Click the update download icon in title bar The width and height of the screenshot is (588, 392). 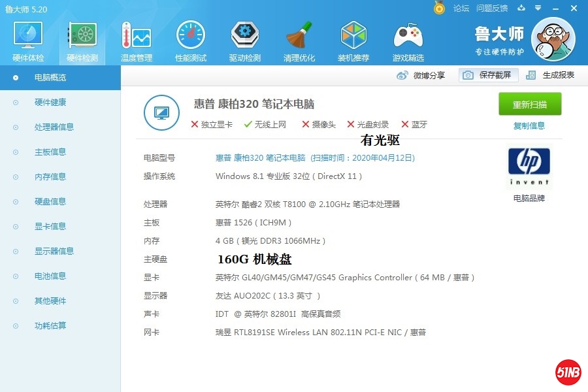(x=521, y=8)
